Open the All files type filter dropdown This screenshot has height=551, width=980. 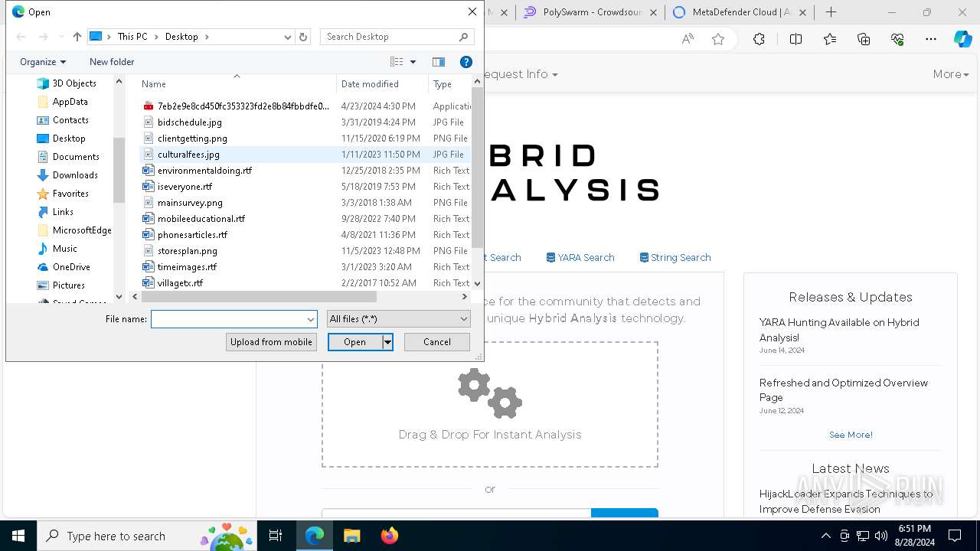point(398,319)
